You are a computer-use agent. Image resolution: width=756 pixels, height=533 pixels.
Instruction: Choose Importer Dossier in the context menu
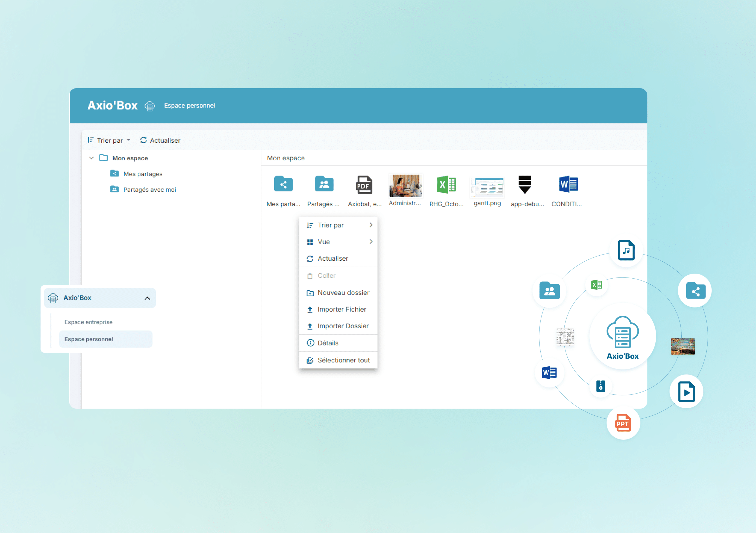point(338,326)
